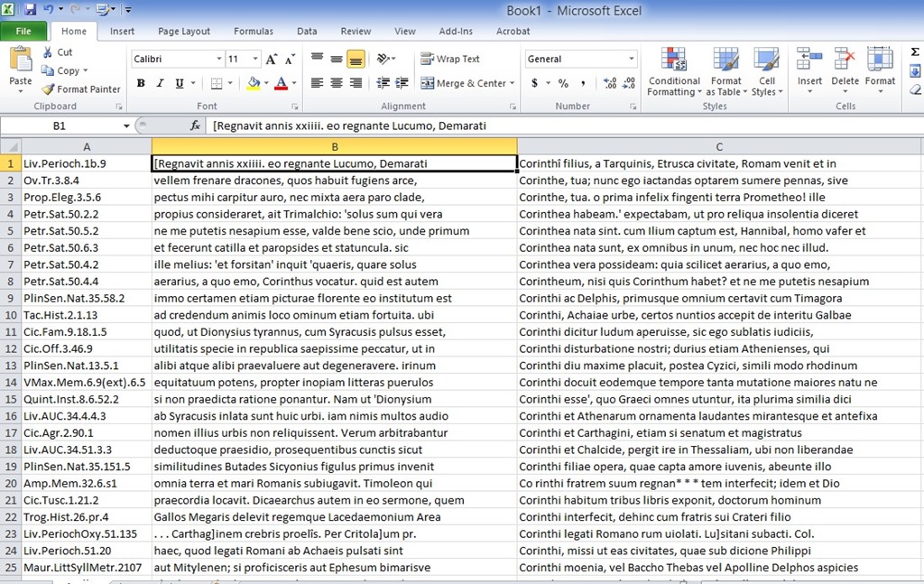
Task: Click the Insert Function fx icon
Action: click(195, 126)
